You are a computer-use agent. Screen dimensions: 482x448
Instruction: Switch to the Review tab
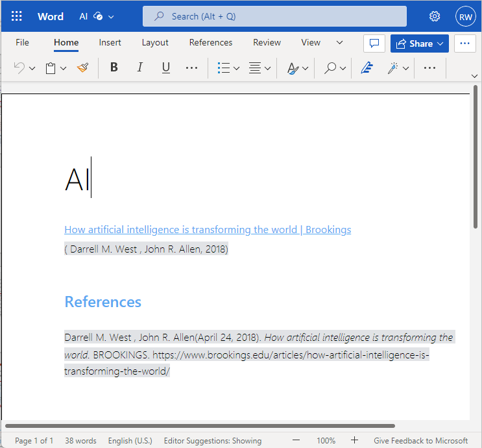point(267,42)
